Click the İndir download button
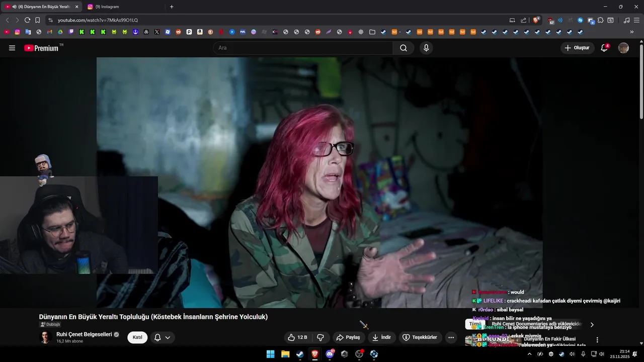This screenshot has height=362, width=644. point(381,337)
